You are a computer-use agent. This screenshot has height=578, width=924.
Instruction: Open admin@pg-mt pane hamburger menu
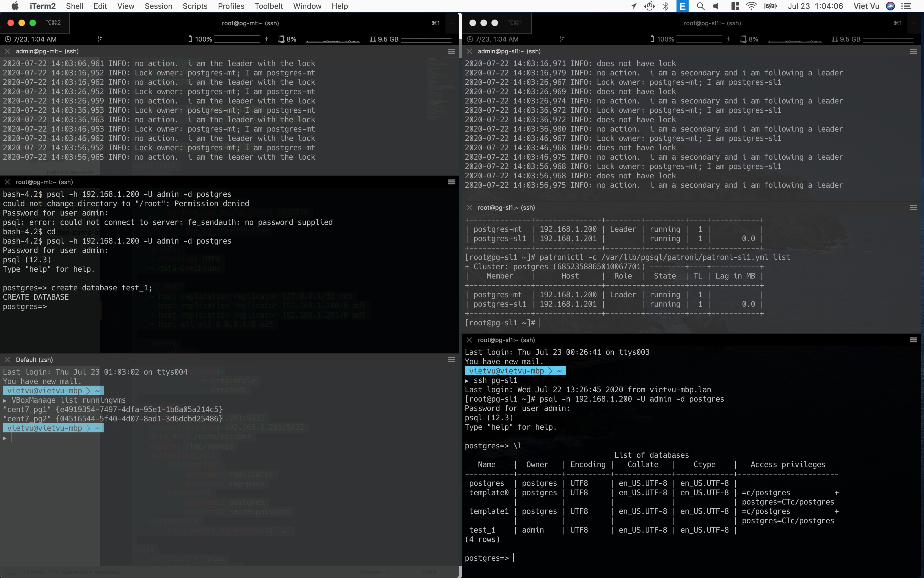pyautogui.click(x=451, y=51)
